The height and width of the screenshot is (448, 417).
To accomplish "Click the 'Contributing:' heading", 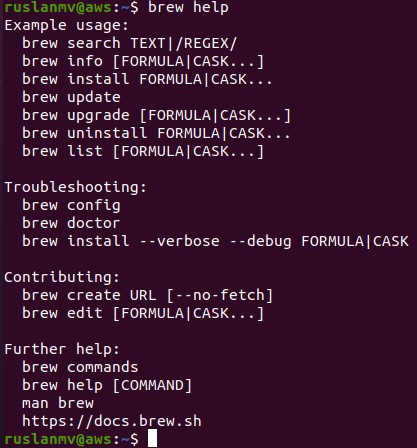I will click(x=62, y=277).
